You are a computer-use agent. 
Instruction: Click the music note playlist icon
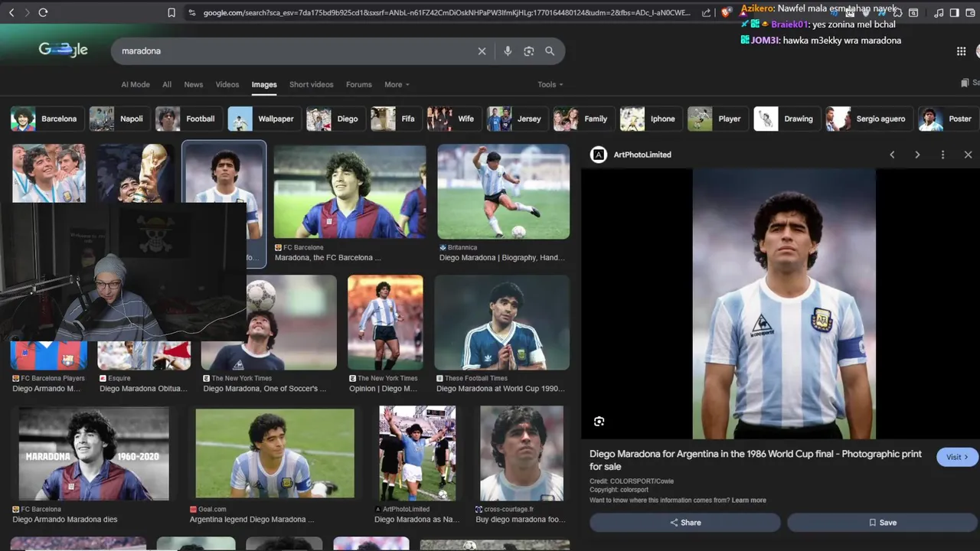pos(939,12)
